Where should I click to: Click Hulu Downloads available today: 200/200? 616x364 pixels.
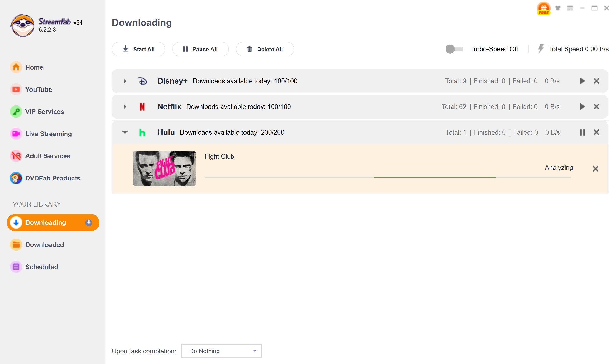pos(232,132)
